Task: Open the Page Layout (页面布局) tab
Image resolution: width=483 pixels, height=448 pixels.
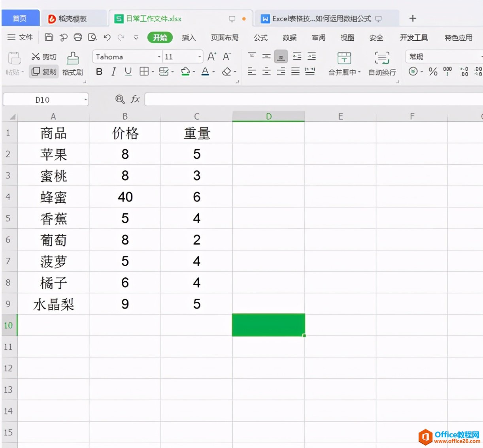Action: coord(225,38)
